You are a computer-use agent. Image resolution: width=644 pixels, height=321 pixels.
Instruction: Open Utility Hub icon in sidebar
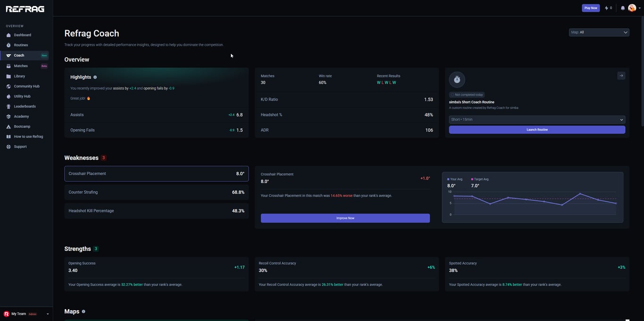click(8, 96)
